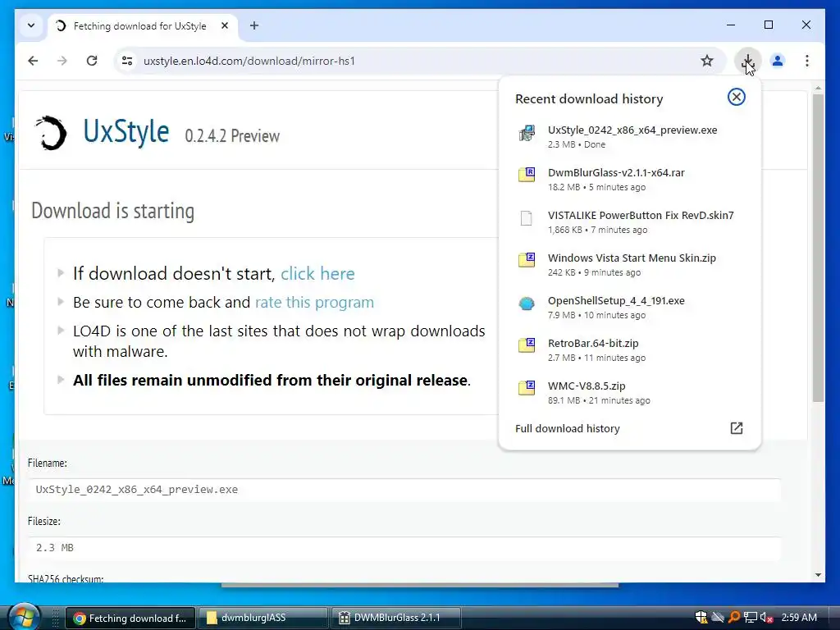The width and height of the screenshot is (840, 630).
Task: Open OpenShellSetup_4_4_191.exe download
Action: tap(629, 307)
